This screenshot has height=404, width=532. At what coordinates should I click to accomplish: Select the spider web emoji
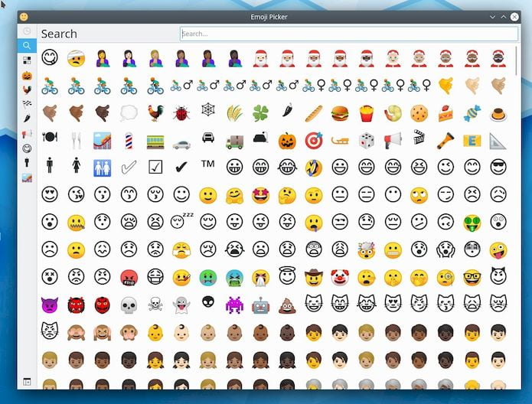[x=208, y=109]
